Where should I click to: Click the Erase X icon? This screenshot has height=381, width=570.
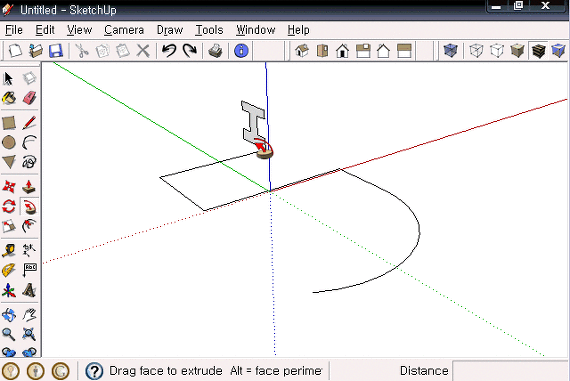tap(143, 51)
